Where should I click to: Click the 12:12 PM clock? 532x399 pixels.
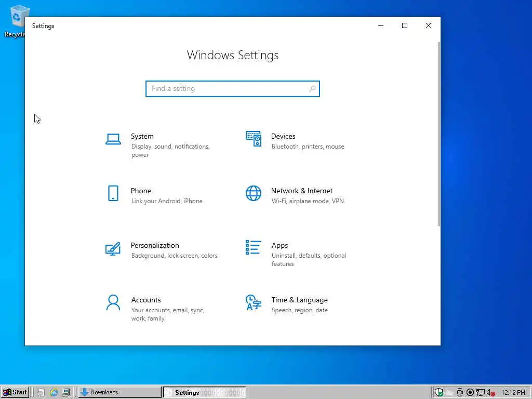click(x=513, y=393)
